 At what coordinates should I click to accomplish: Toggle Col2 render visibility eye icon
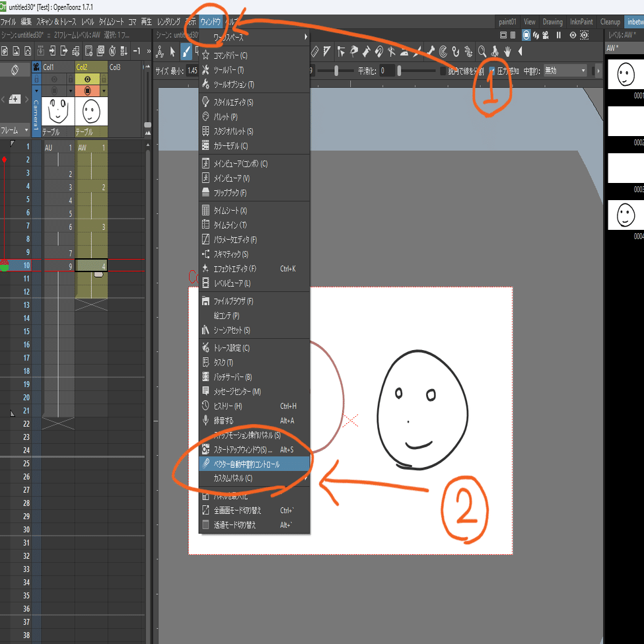88,79
